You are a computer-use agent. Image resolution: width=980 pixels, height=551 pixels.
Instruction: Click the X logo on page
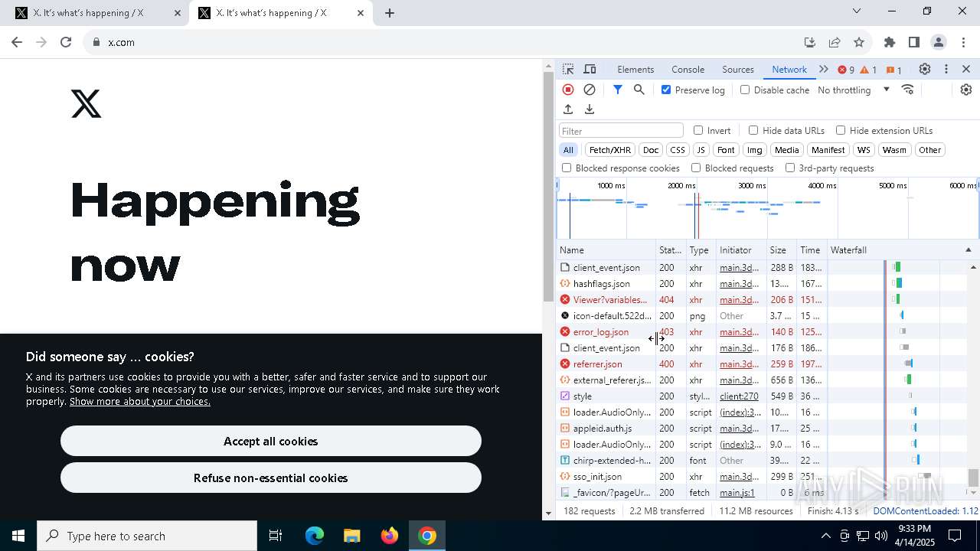pos(86,103)
